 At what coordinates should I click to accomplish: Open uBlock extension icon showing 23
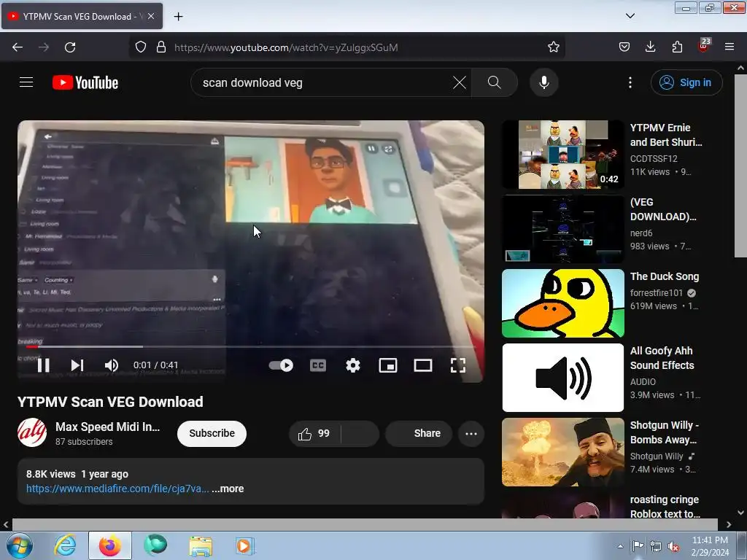point(704,45)
